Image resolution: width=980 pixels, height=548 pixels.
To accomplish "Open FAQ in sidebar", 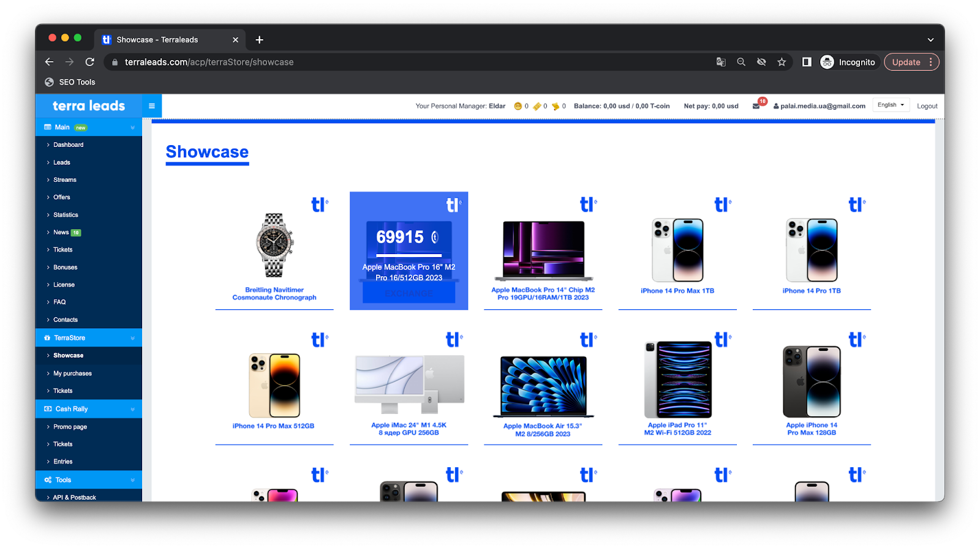I will (59, 302).
